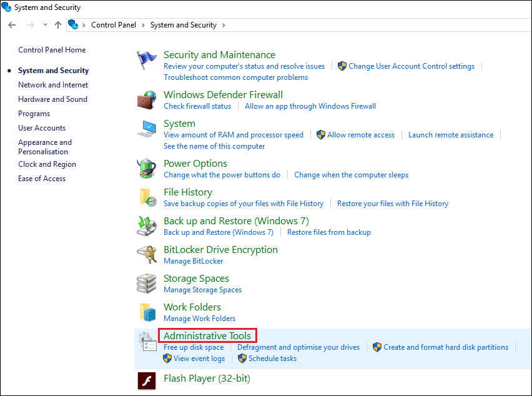The image size is (532, 396).
Task: Open BitLocker Drive Encryption heading
Action: pyautogui.click(x=220, y=250)
